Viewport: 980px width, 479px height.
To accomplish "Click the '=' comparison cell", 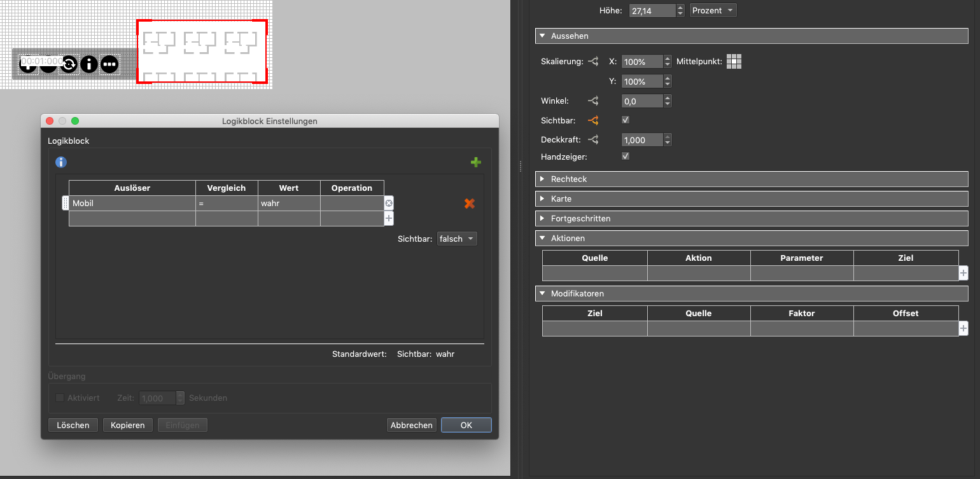I will pyautogui.click(x=227, y=204).
